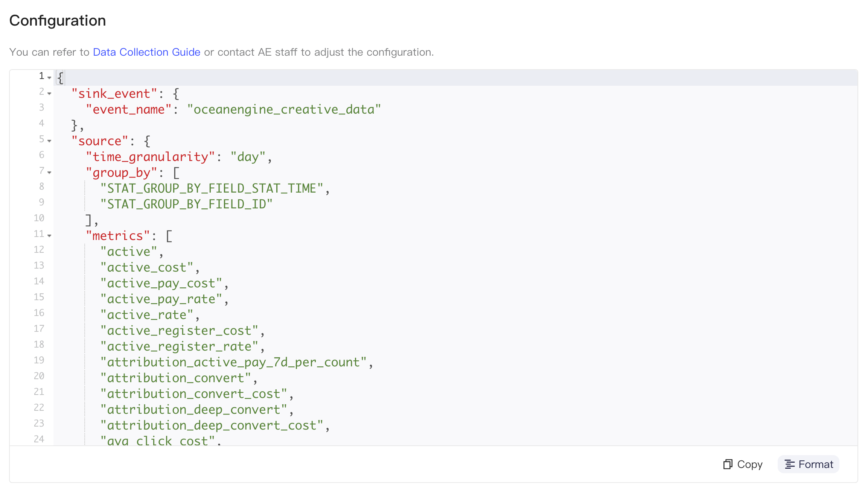Click the "active_register_cost" metric
868x492 pixels.
tap(179, 331)
